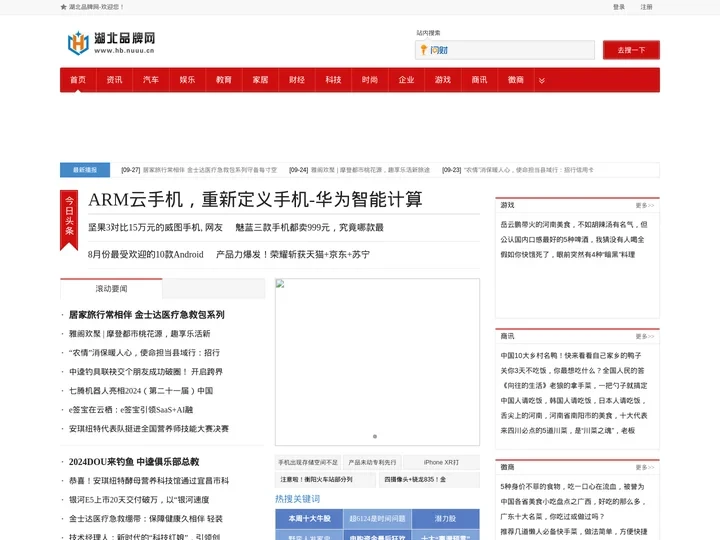
Task: Open list item 七腾机器人亮相2024
Action: (141, 391)
